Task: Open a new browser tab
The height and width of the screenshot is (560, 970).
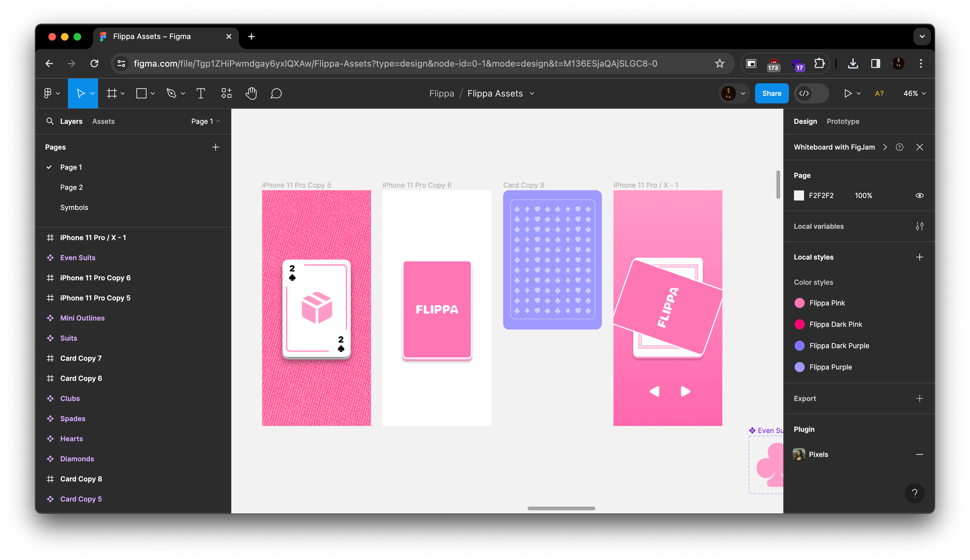Action: pos(251,36)
